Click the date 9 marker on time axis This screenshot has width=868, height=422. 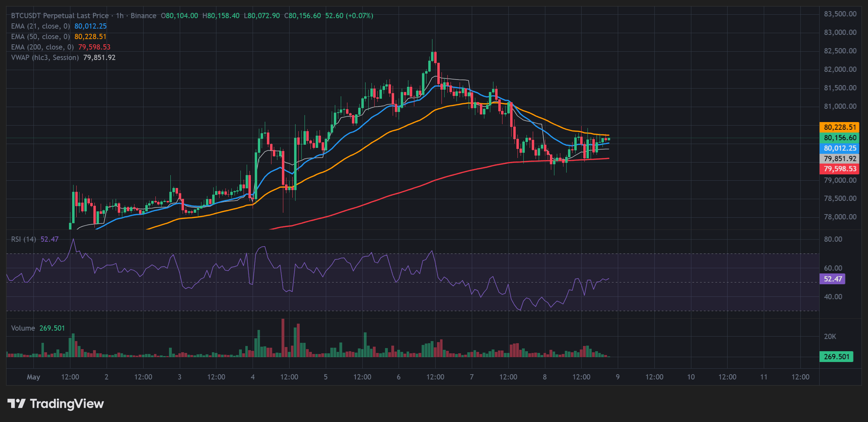[x=618, y=377]
